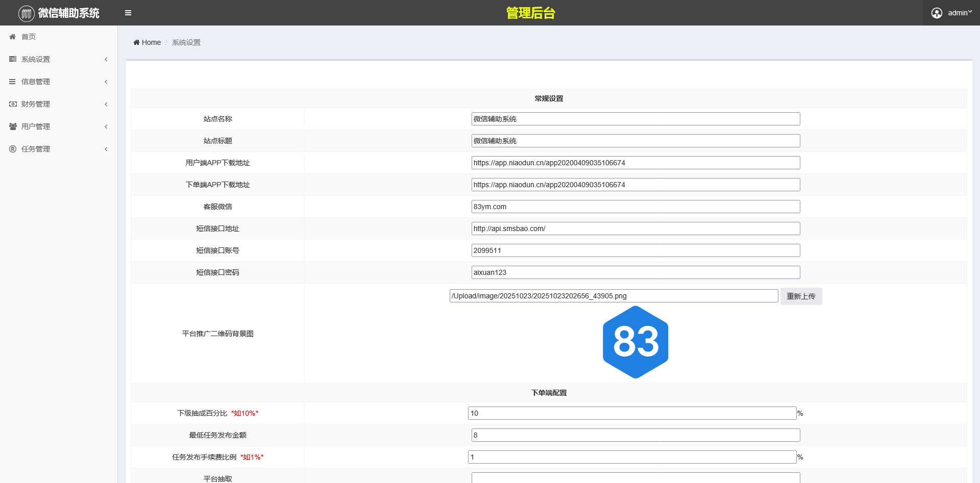The height and width of the screenshot is (483, 980).
Task: Click the 常规设置 section heading
Action: click(x=549, y=98)
